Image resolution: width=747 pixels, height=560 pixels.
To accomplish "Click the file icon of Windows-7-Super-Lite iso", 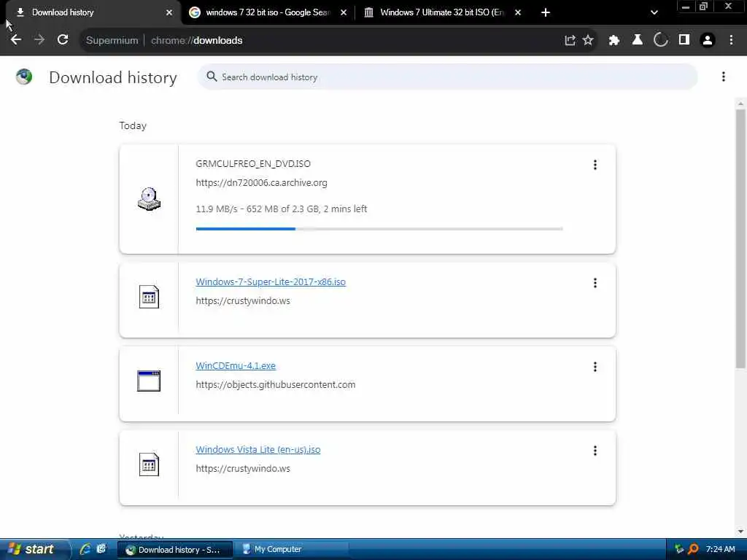I will pyautogui.click(x=149, y=297).
